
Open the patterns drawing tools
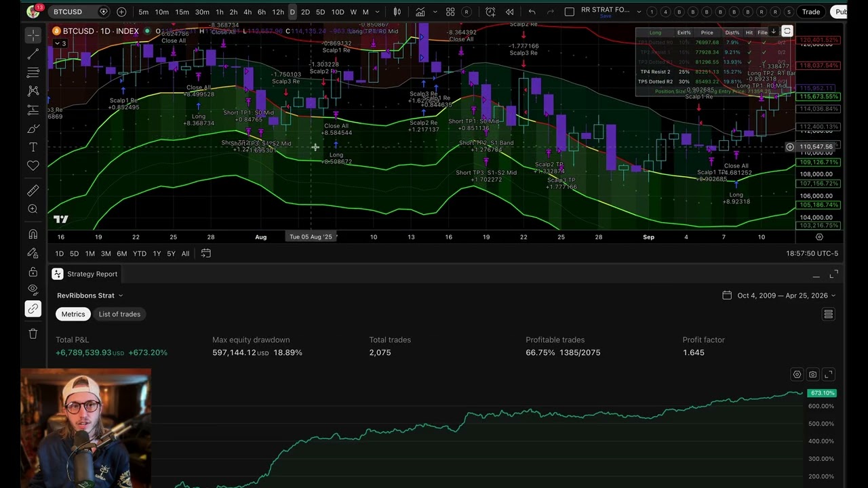tap(33, 91)
